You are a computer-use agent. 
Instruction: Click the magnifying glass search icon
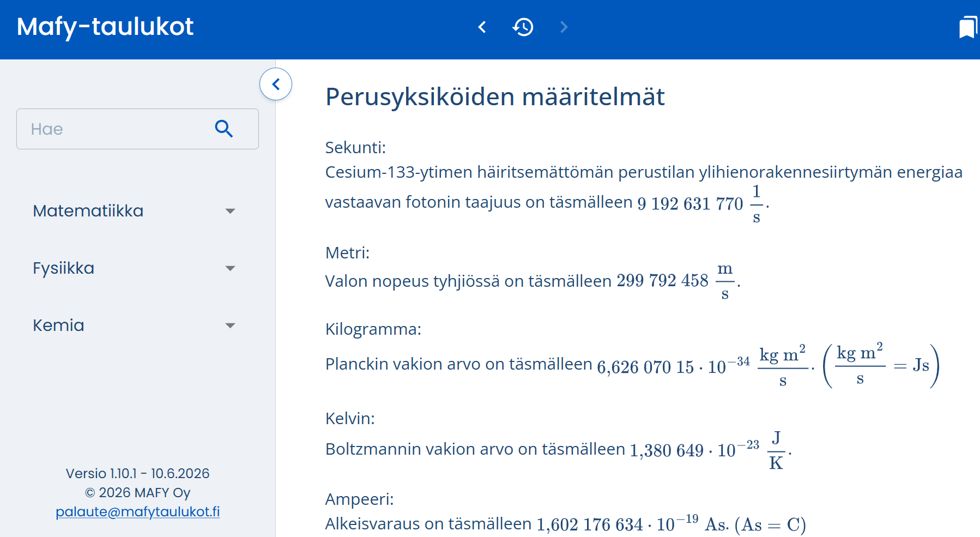[224, 129]
